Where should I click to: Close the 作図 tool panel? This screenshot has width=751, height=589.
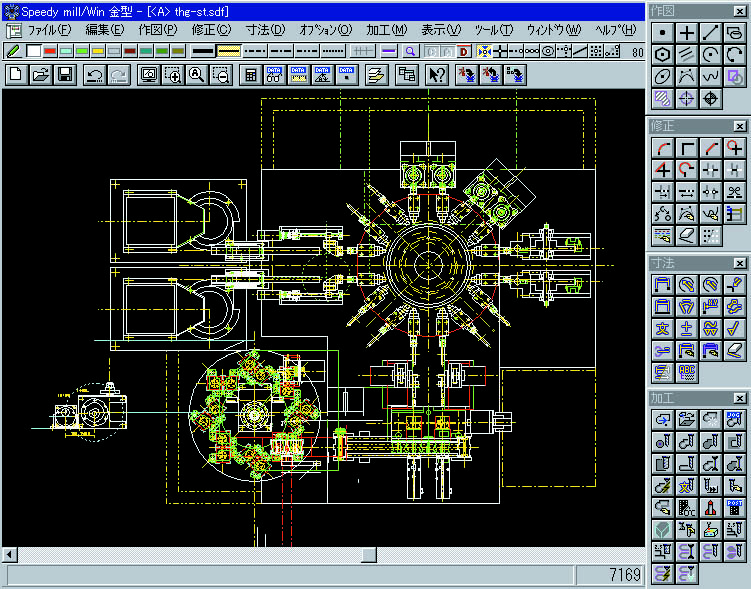tap(740, 10)
